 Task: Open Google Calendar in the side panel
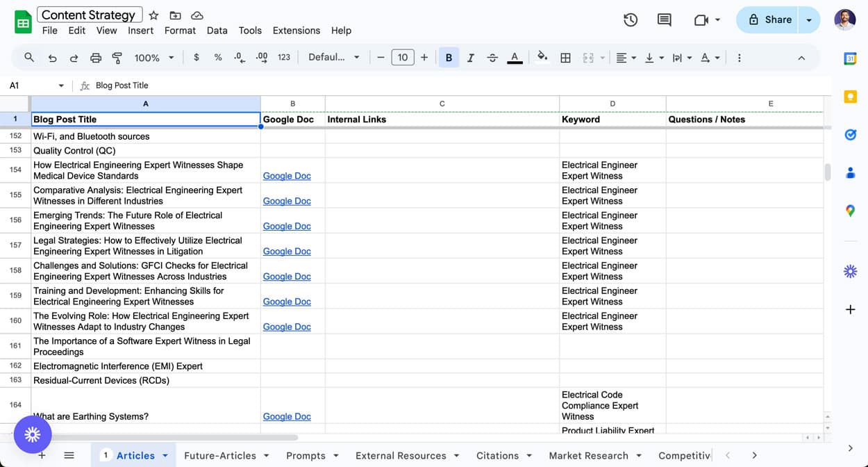pos(850,58)
